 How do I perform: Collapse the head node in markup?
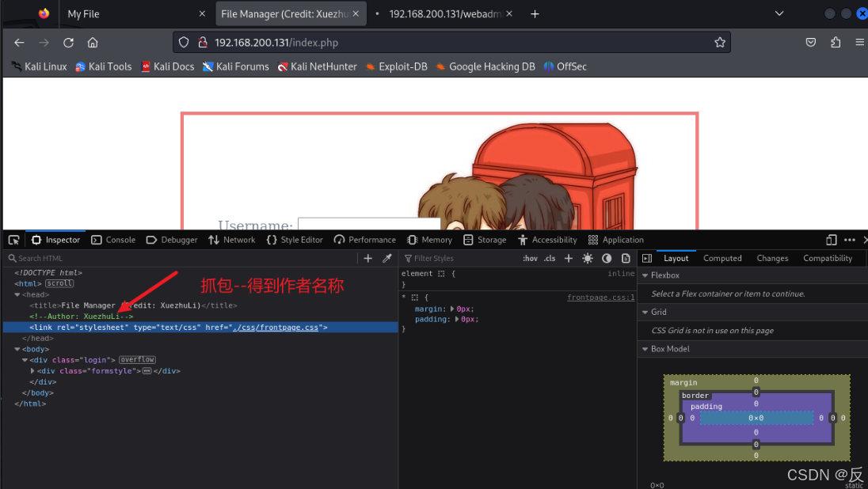tap(17, 295)
